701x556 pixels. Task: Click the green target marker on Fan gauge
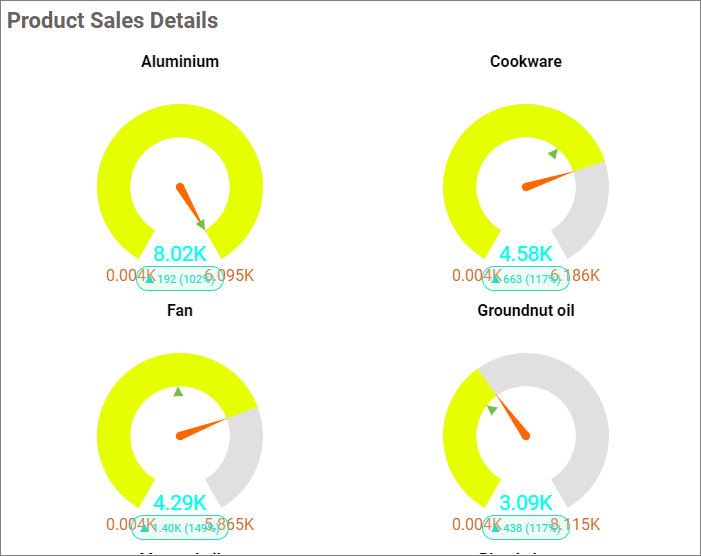[x=178, y=392]
